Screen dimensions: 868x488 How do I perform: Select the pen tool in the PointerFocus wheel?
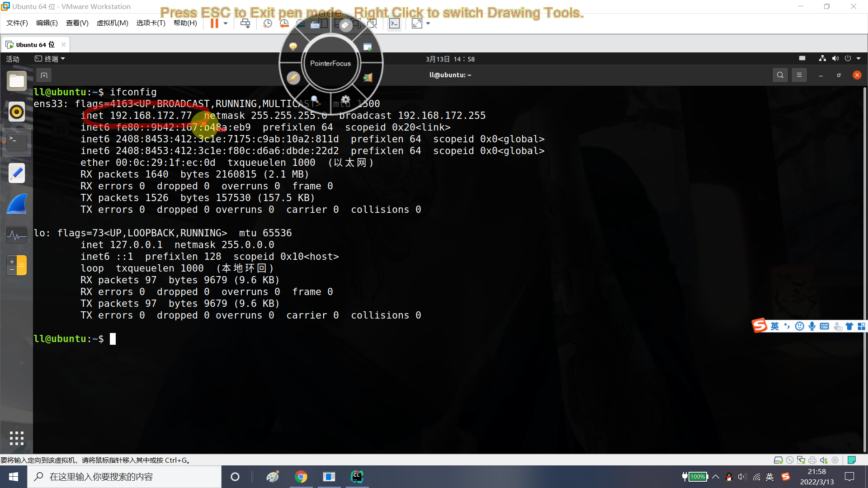tap(294, 78)
